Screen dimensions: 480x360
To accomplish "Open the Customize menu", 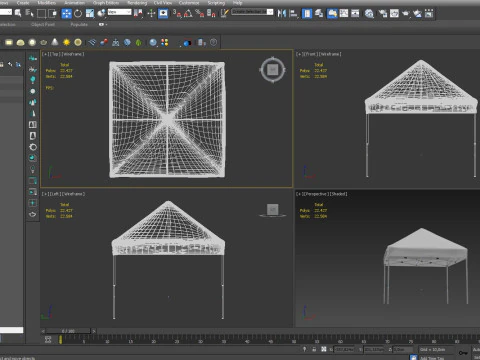I will tap(189, 3).
